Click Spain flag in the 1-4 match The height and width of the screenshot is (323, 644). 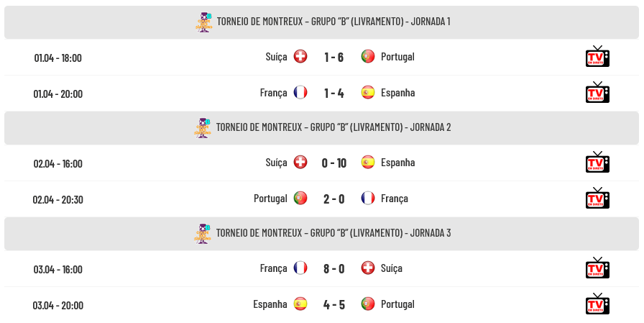pyautogui.click(x=368, y=93)
